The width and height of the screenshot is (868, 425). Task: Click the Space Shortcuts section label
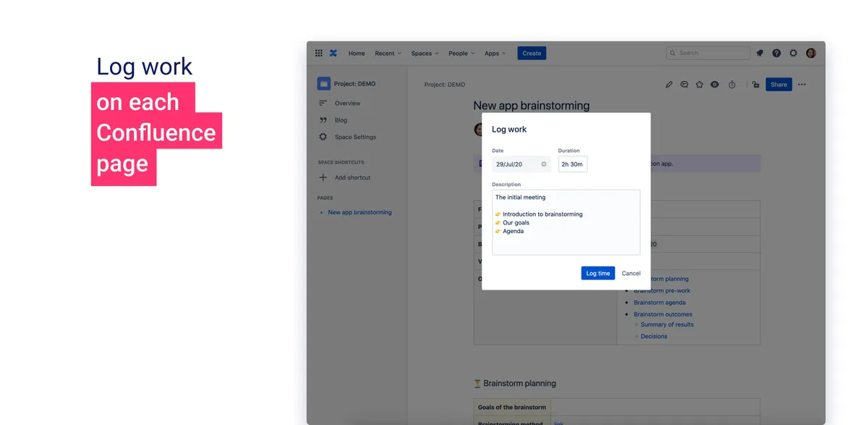(341, 162)
